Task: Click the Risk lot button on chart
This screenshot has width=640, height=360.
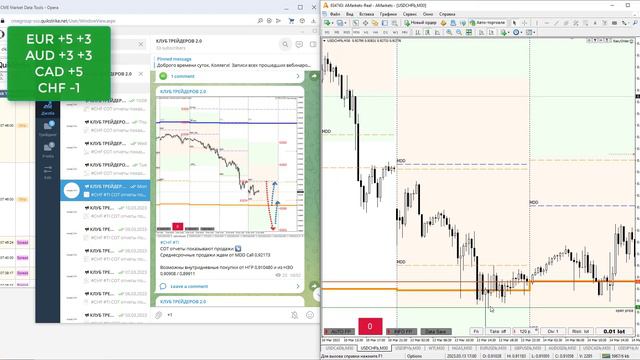Action: [x=580, y=331]
